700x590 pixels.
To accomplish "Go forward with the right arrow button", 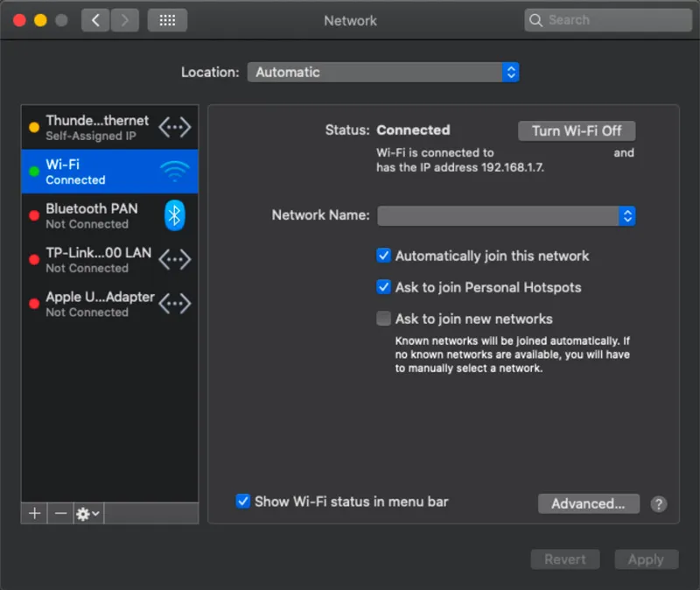I will click(x=124, y=20).
